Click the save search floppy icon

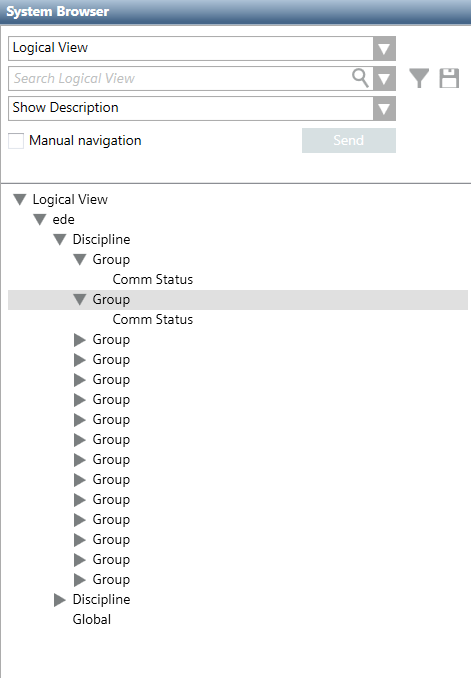[x=449, y=78]
